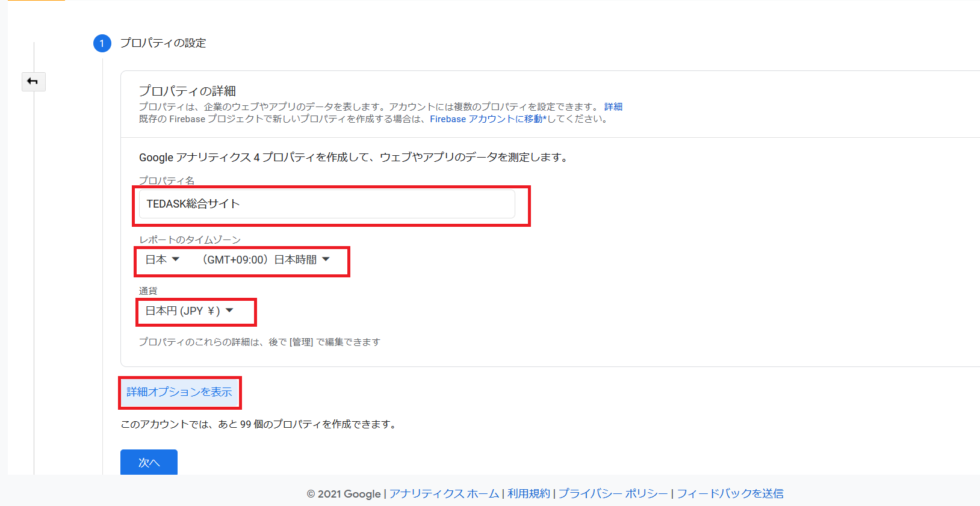Expand the (GMT+09:00) 日本時間 timezone dropdown
Viewport: 980px width, 506px height.
point(266,260)
